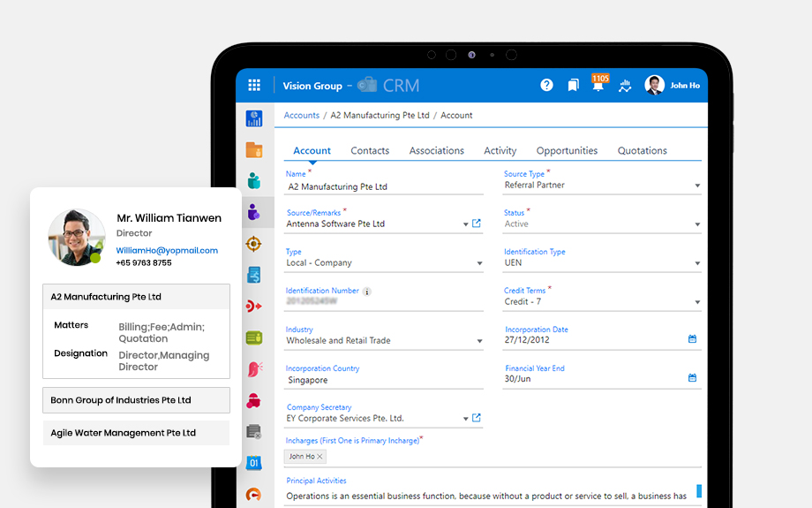The height and width of the screenshot is (508, 812).
Task: Click the Mr. William Tianwen name
Action: click(x=169, y=218)
